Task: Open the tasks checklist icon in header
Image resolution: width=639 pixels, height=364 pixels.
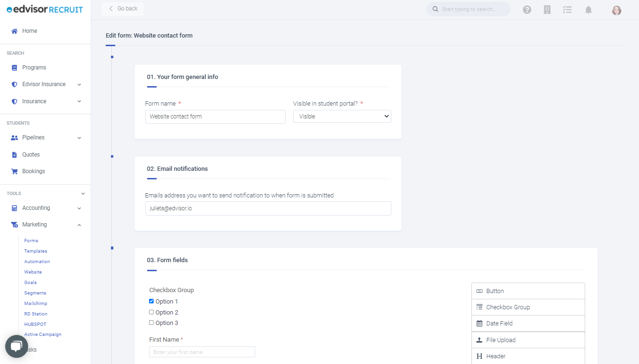Action: tap(567, 10)
